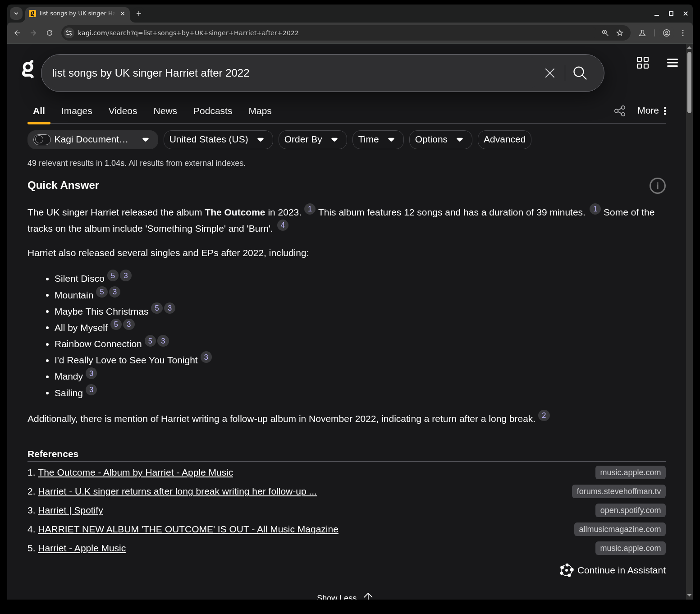Click citation 5 next to Silent Disco
Viewport: 700px width, 614px height.
click(113, 275)
